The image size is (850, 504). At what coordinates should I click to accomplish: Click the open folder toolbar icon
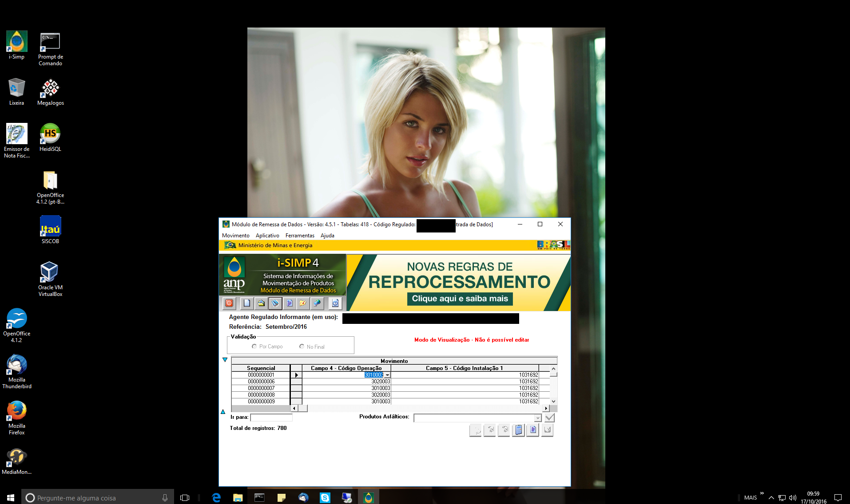point(261,303)
